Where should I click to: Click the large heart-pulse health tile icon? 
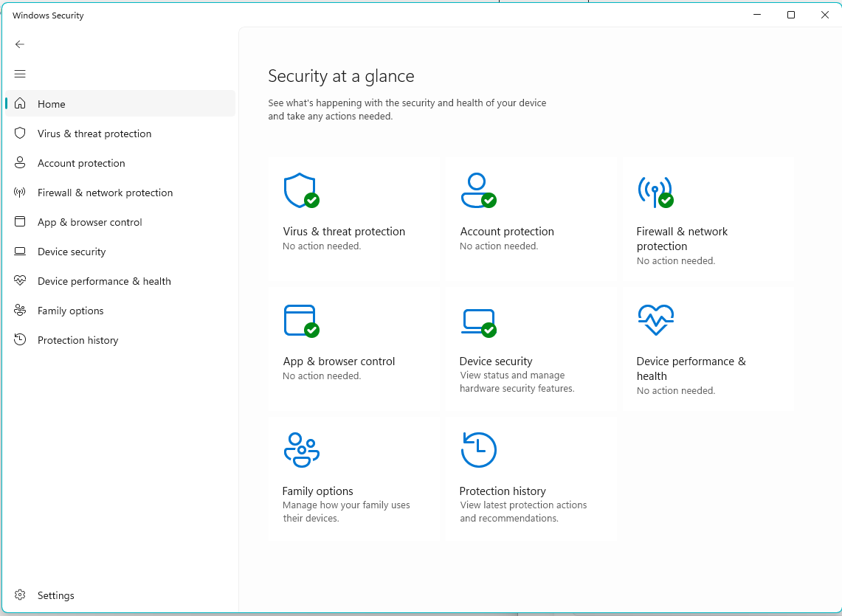(655, 320)
